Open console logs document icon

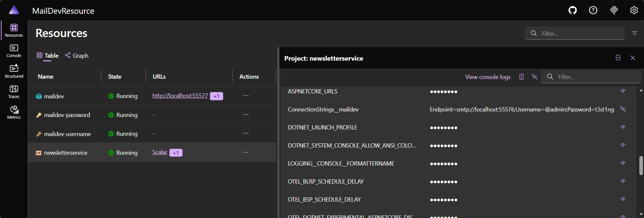(522, 77)
